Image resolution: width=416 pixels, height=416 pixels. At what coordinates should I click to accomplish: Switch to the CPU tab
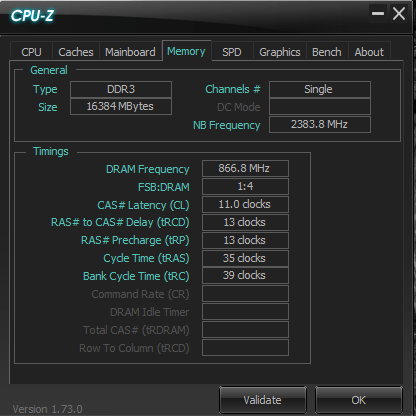(x=31, y=52)
